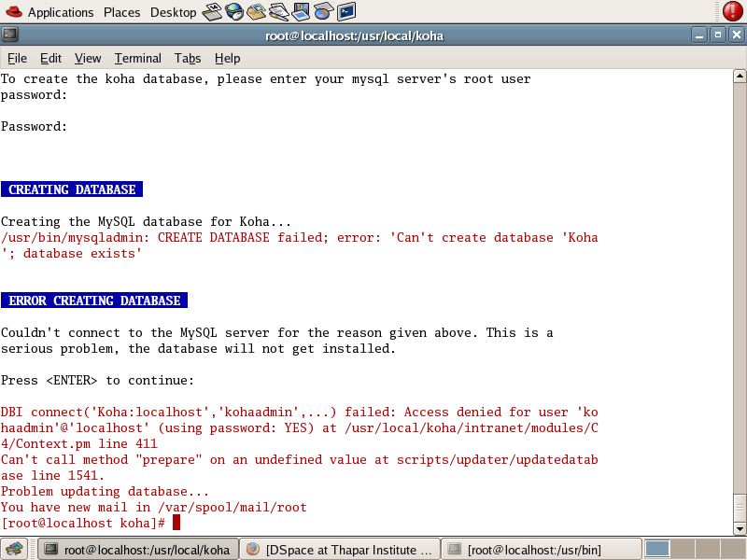Launch the word processor document icon

coord(279,11)
